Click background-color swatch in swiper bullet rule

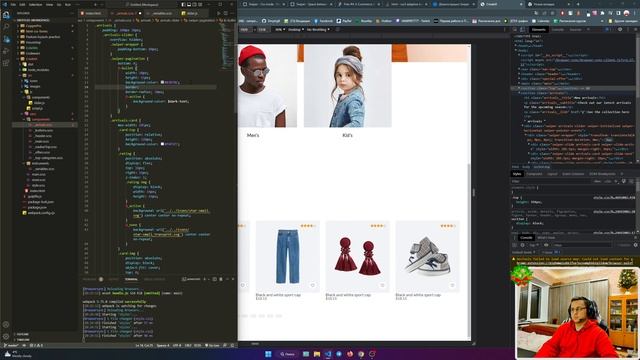click(162, 82)
